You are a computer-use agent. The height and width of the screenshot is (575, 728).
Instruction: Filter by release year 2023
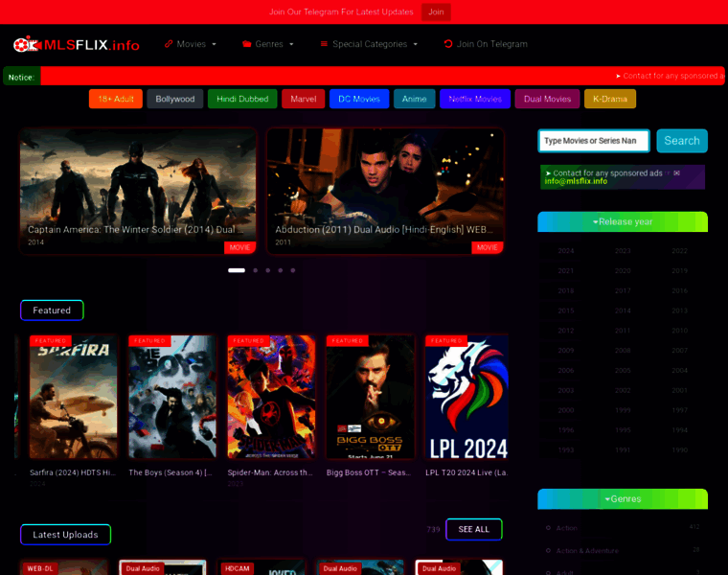coord(623,251)
